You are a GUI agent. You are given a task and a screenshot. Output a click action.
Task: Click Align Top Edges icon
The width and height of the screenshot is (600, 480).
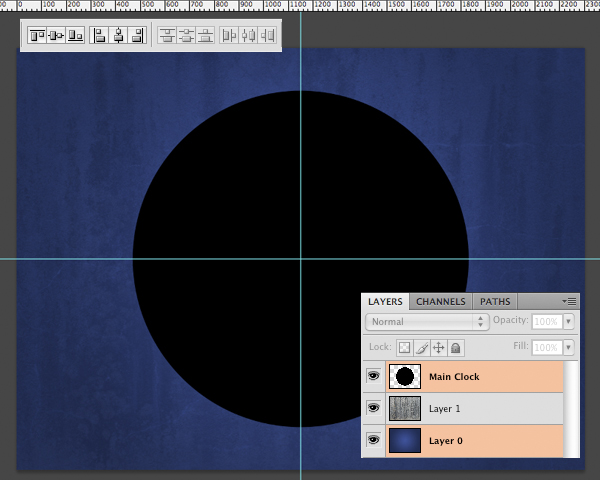[x=37, y=35]
